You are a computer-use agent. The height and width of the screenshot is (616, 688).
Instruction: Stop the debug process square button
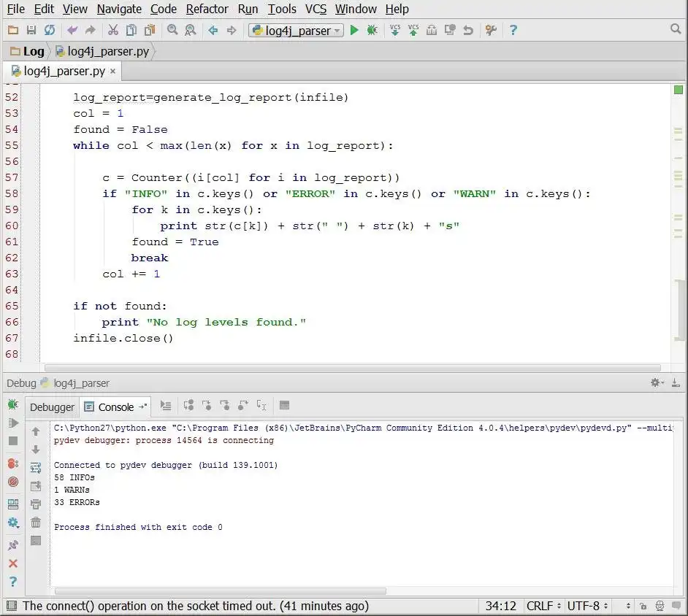pyautogui.click(x=13, y=441)
